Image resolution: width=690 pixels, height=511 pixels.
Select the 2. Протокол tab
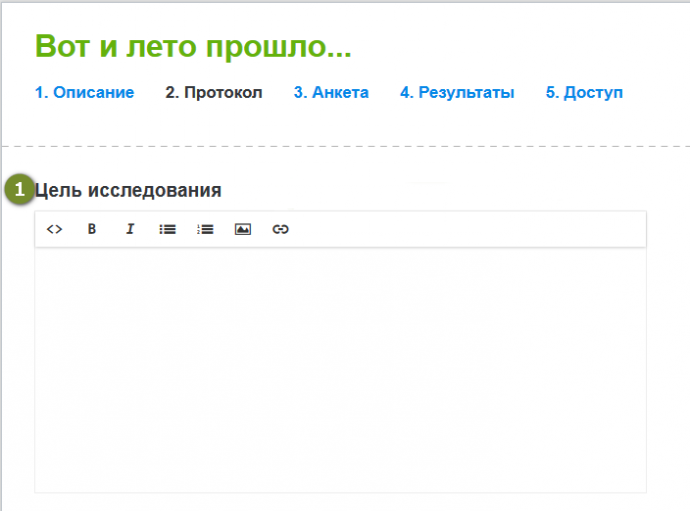tap(214, 92)
